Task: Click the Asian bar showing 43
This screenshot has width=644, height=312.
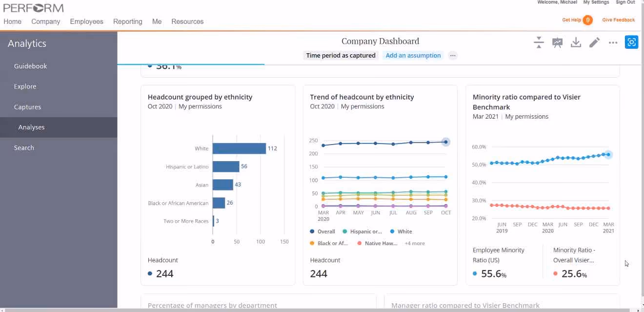Action: (x=223, y=185)
